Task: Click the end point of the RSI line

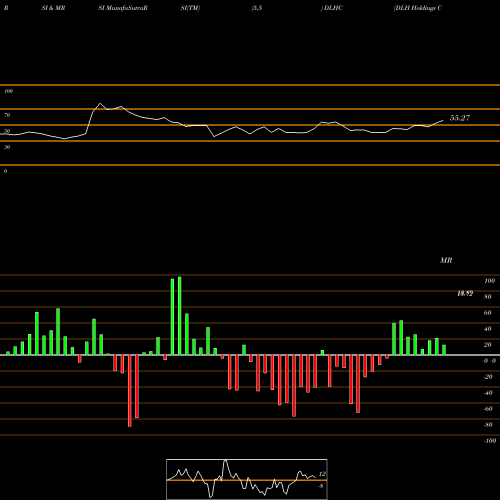Action: (443, 120)
